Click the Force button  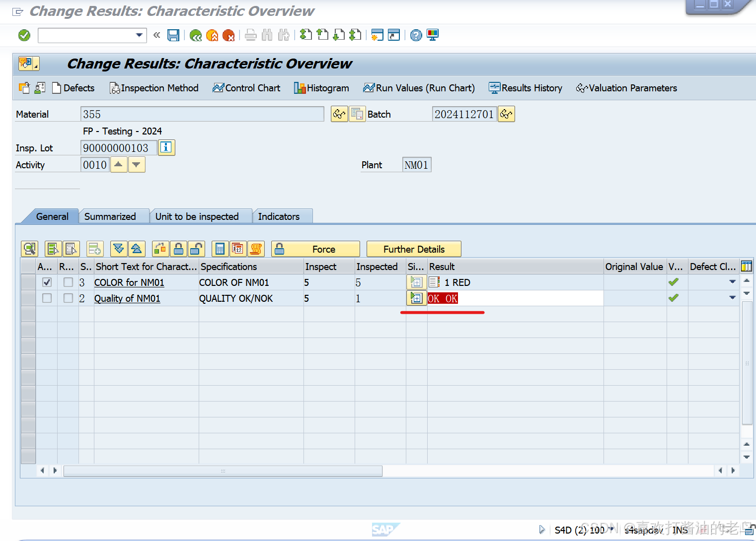pyautogui.click(x=315, y=249)
